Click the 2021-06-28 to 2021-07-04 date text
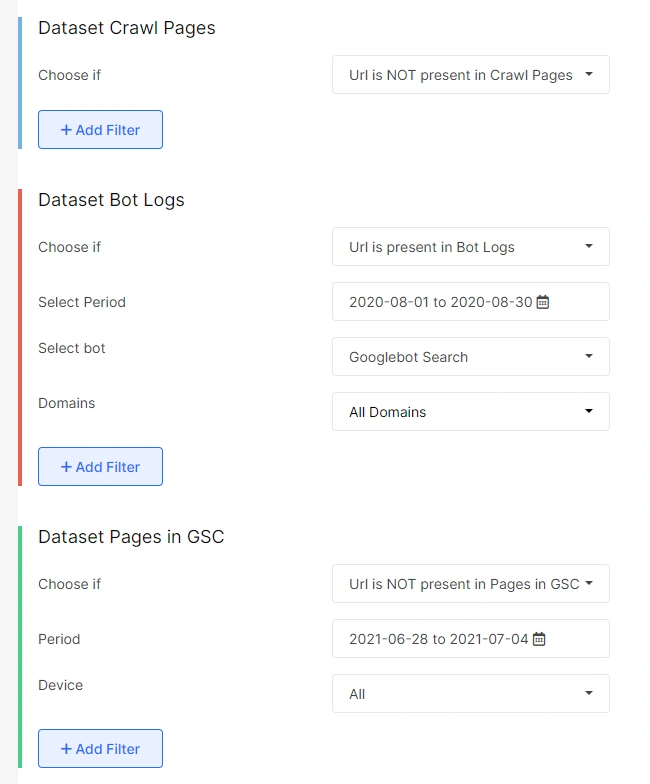Image resolution: width=650 pixels, height=784 pixels. click(438, 639)
